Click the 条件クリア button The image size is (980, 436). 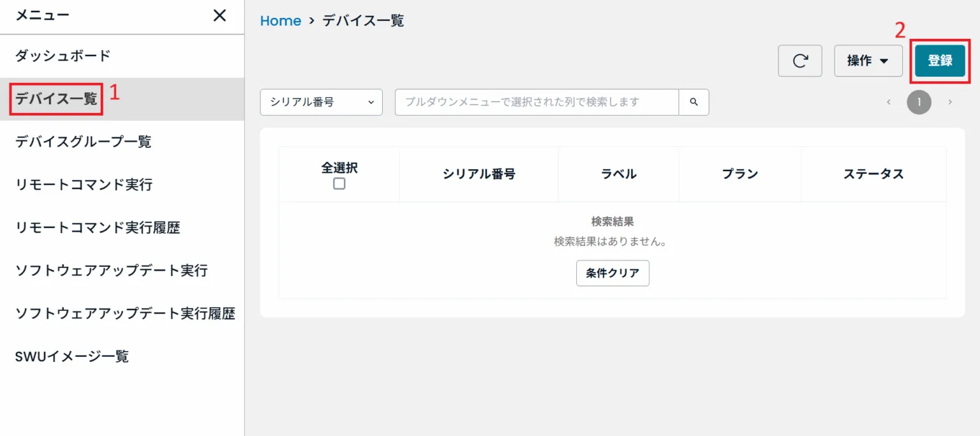[x=612, y=273]
